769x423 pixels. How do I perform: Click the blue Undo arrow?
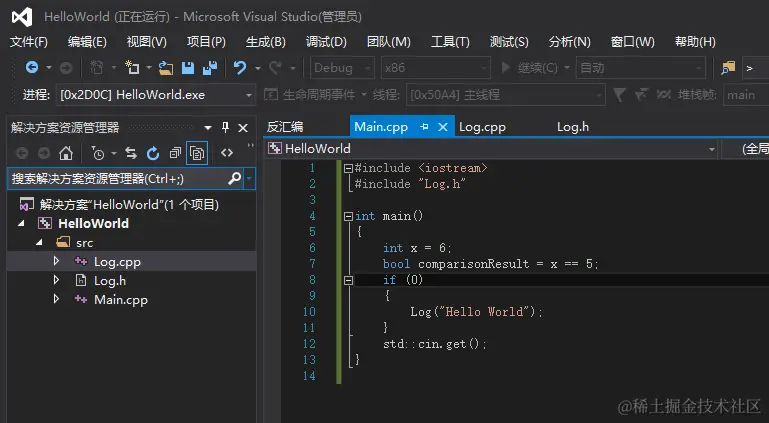tap(239, 68)
